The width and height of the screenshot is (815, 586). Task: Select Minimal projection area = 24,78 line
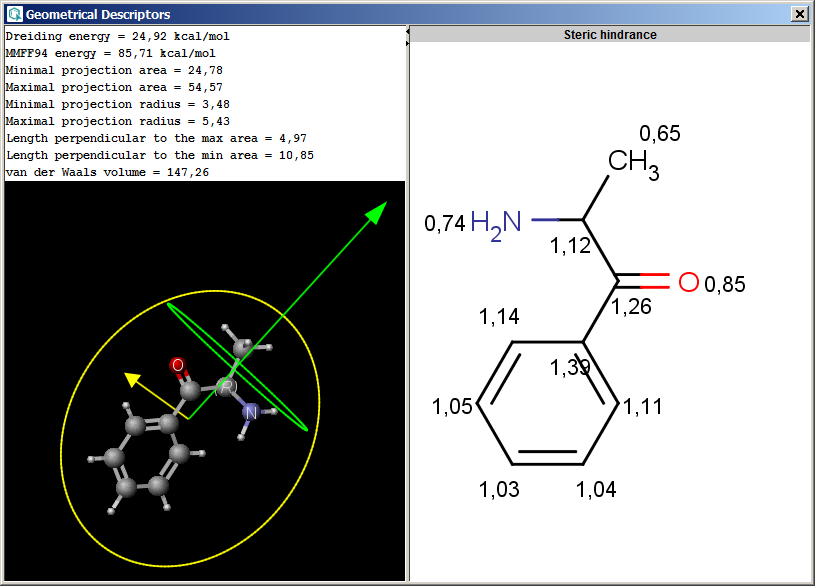[114, 70]
